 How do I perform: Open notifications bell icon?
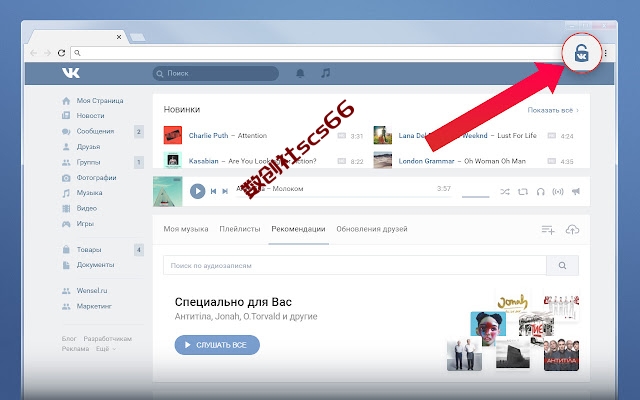(300, 73)
